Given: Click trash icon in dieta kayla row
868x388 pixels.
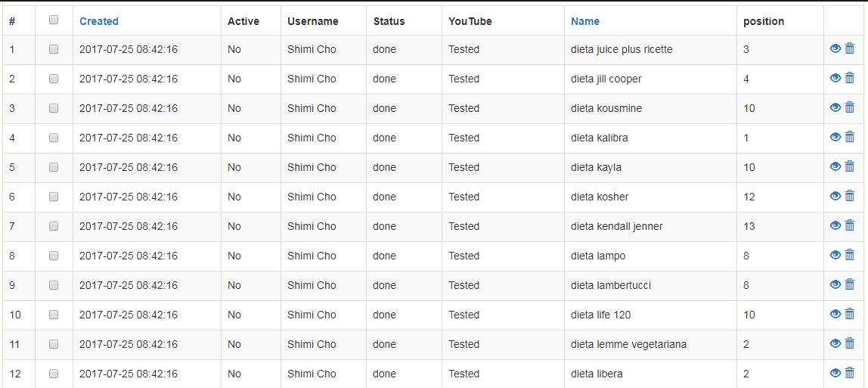Looking at the screenshot, I should pyautogui.click(x=849, y=166).
